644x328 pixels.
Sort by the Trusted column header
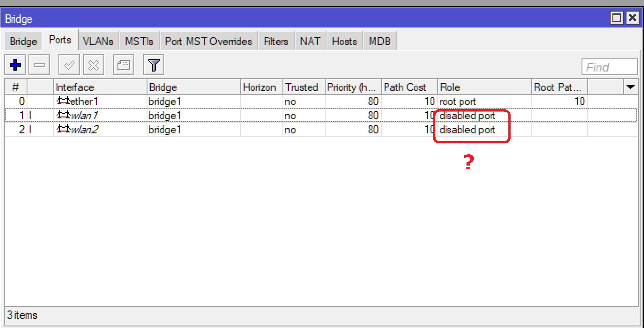[x=304, y=87]
